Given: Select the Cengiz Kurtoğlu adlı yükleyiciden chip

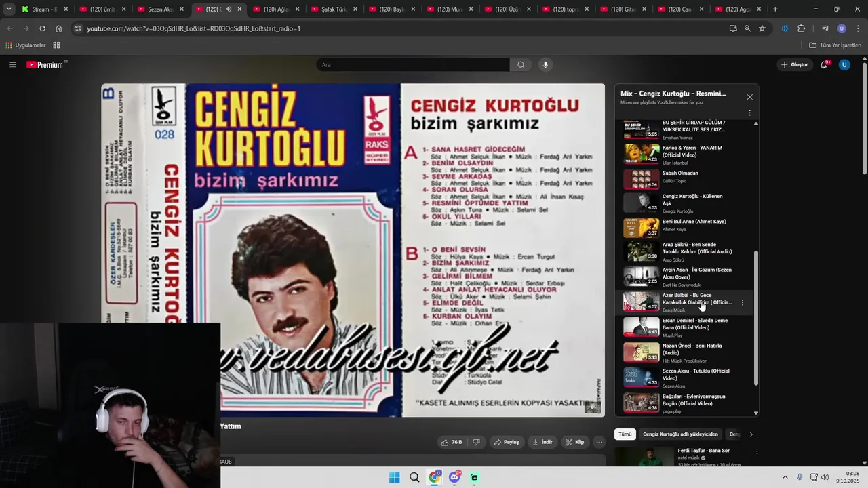Looking at the screenshot, I should (680, 434).
